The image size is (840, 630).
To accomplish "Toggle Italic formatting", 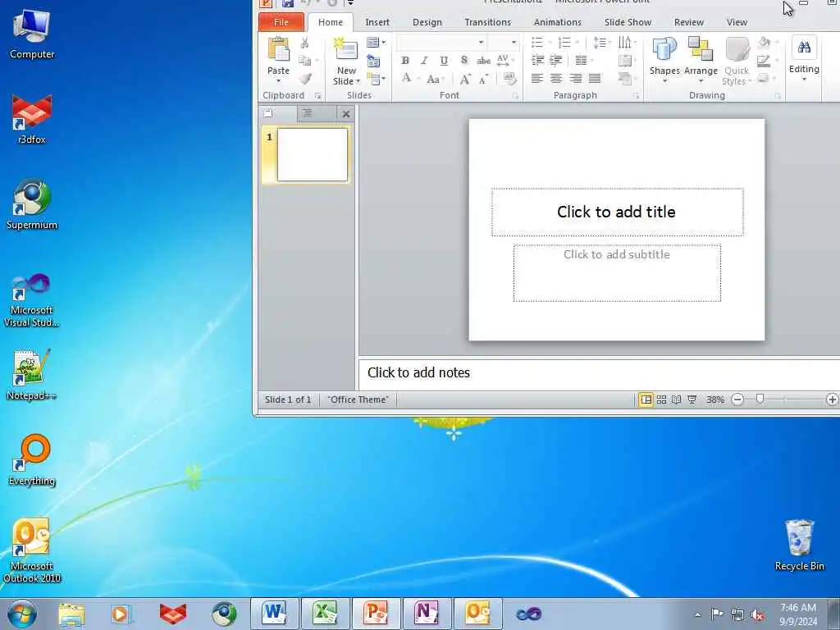I will tap(424, 61).
